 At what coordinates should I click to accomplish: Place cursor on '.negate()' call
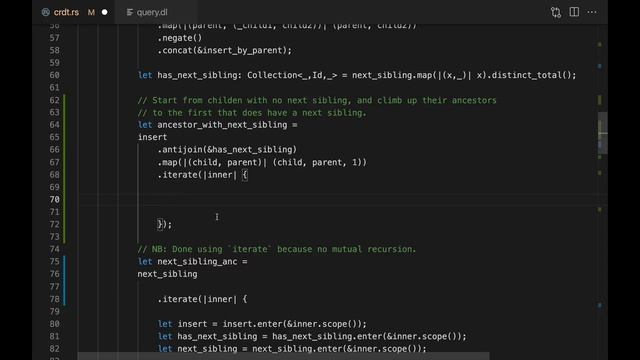click(180, 38)
